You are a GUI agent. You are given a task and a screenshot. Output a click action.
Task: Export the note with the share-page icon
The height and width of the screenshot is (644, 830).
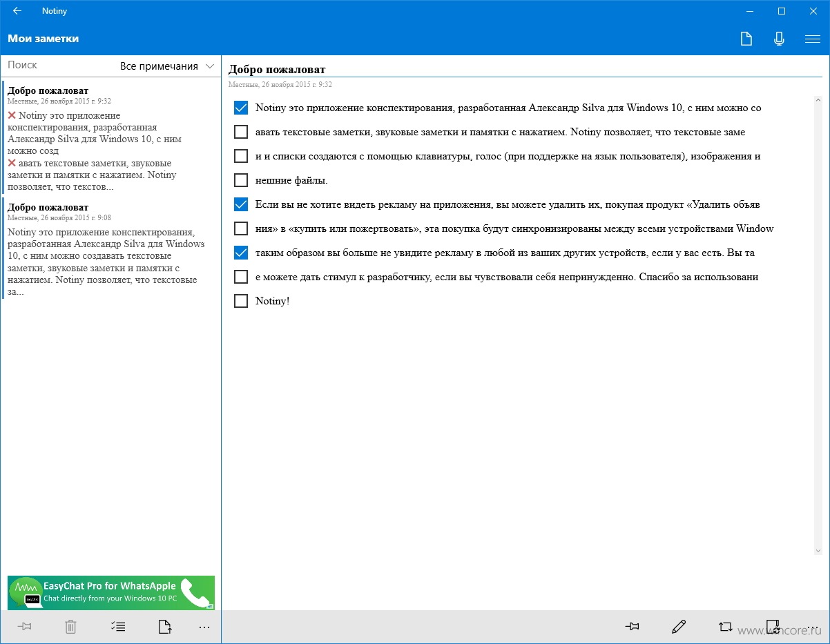point(164,627)
